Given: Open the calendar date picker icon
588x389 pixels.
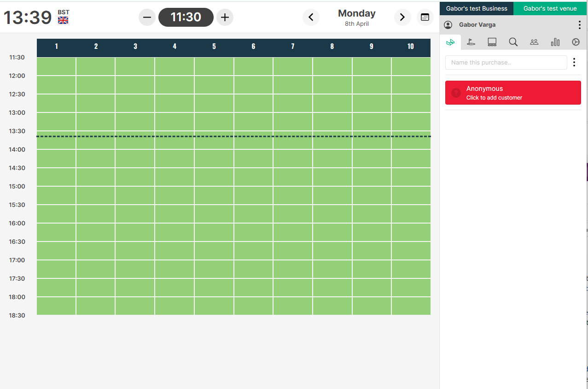Looking at the screenshot, I should 425,17.
